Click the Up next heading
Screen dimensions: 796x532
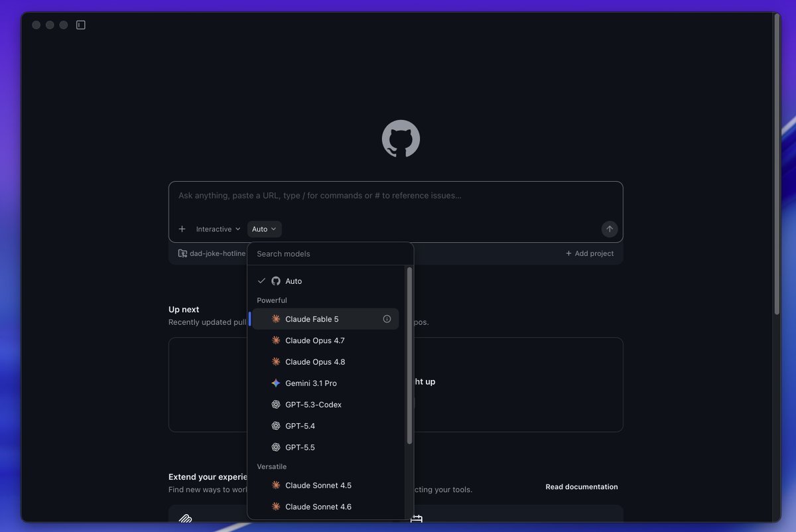click(184, 309)
